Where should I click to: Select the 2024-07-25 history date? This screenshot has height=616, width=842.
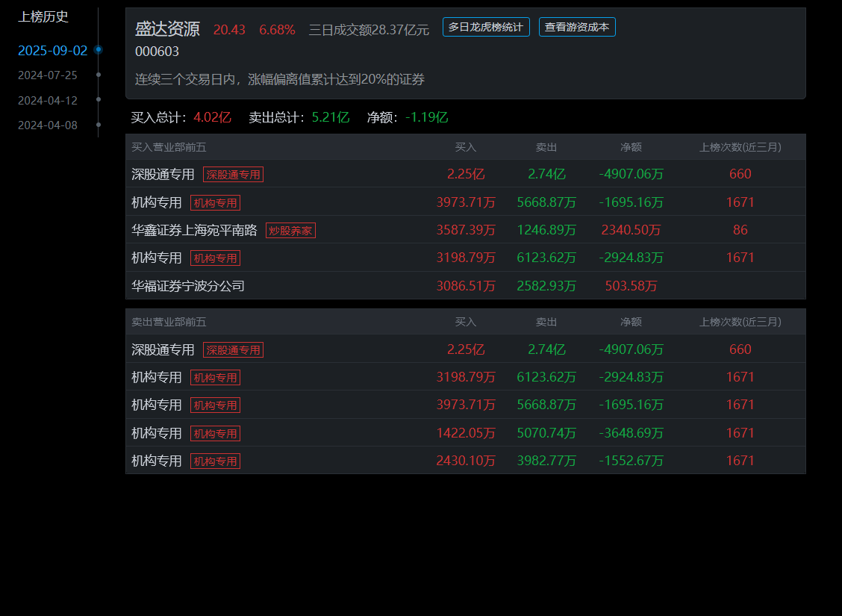point(48,75)
